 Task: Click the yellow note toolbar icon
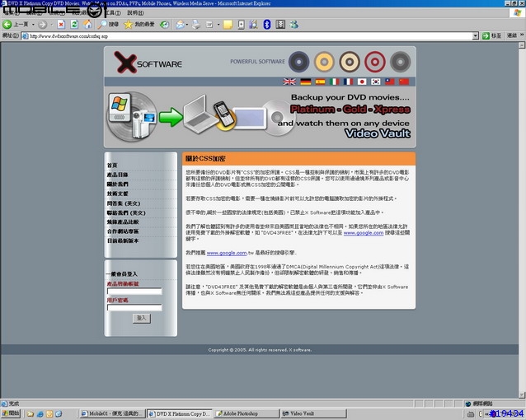[x=228, y=24]
